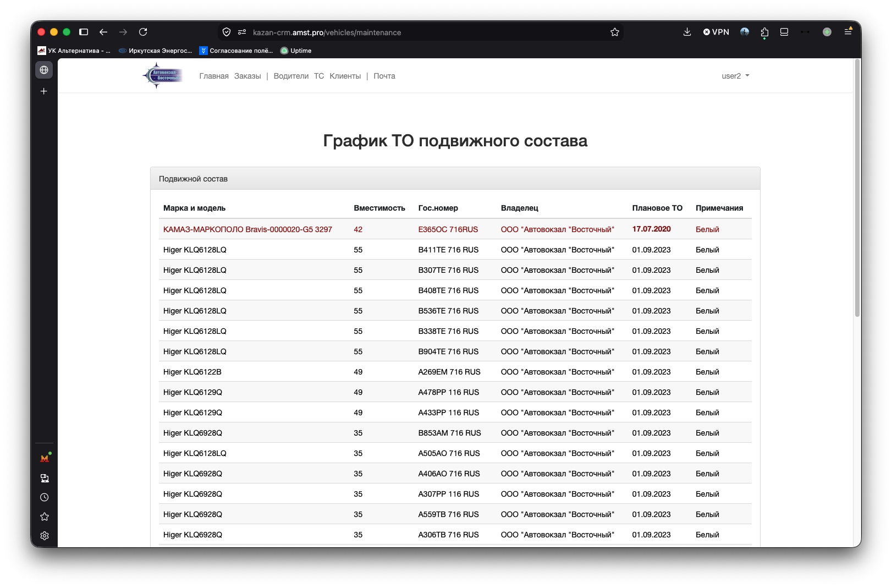Click plate number В307ТЕ 716 RUS

click(448, 270)
